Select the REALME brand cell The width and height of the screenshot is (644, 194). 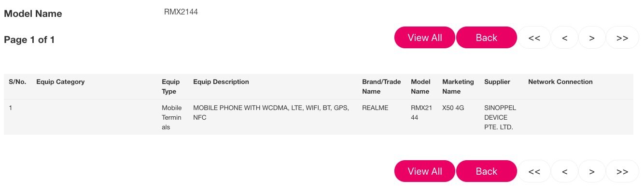(375, 108)
